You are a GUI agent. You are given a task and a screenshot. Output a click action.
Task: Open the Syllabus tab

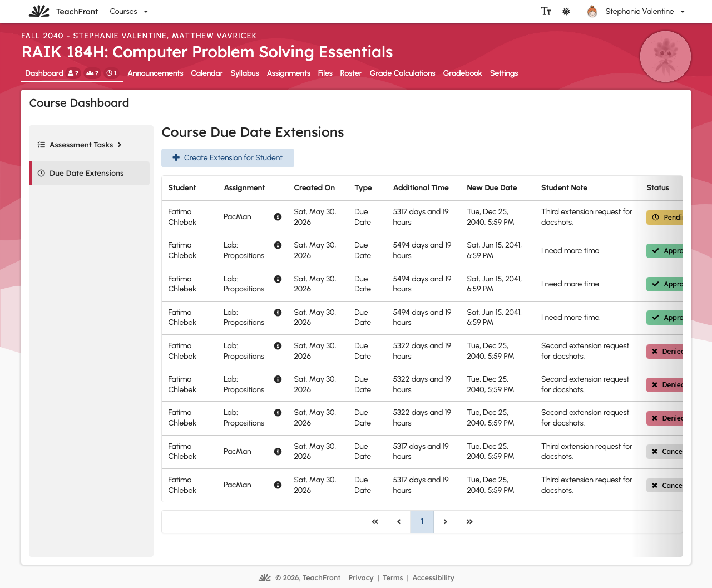pos(245,73)
